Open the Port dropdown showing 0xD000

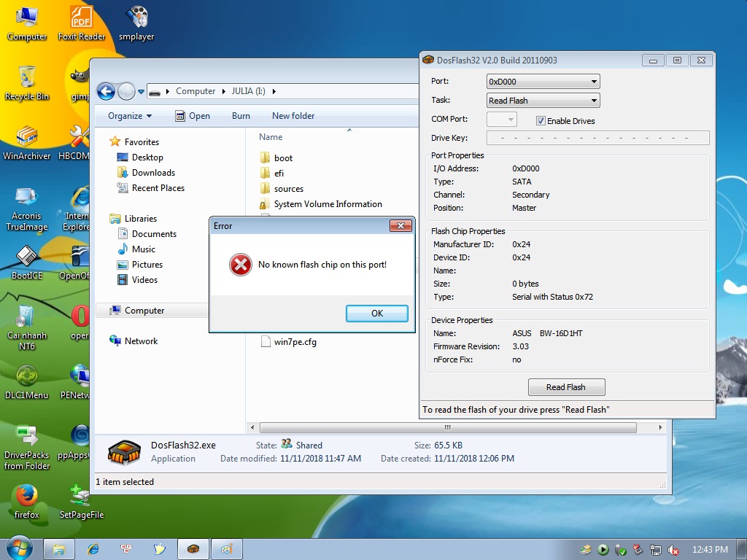[x=543, y=82]
